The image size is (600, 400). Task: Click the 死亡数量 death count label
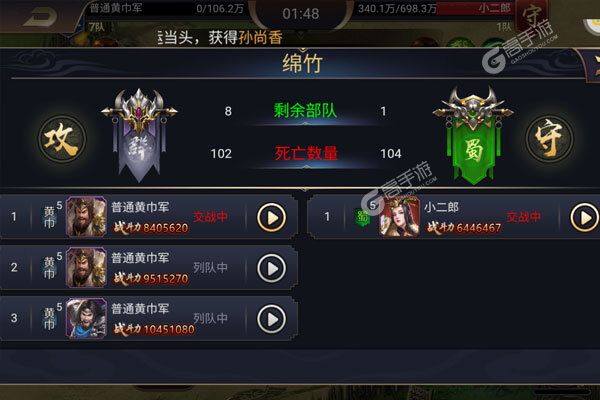(306, 153)
